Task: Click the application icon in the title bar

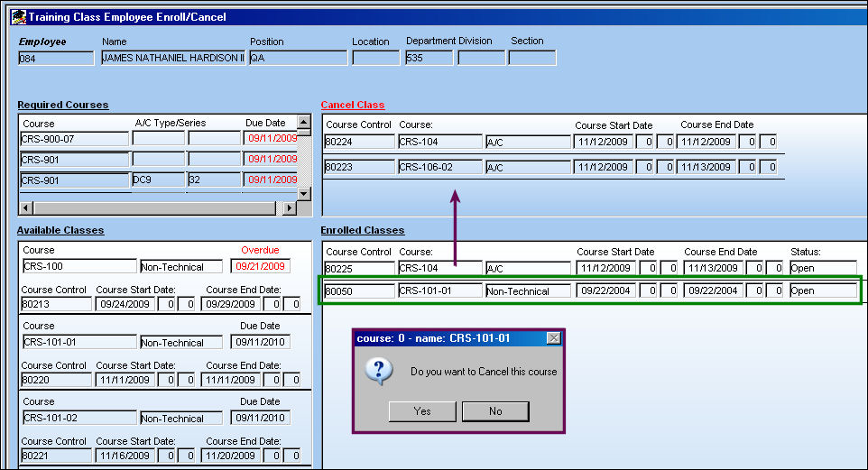Action: point(18,16)
